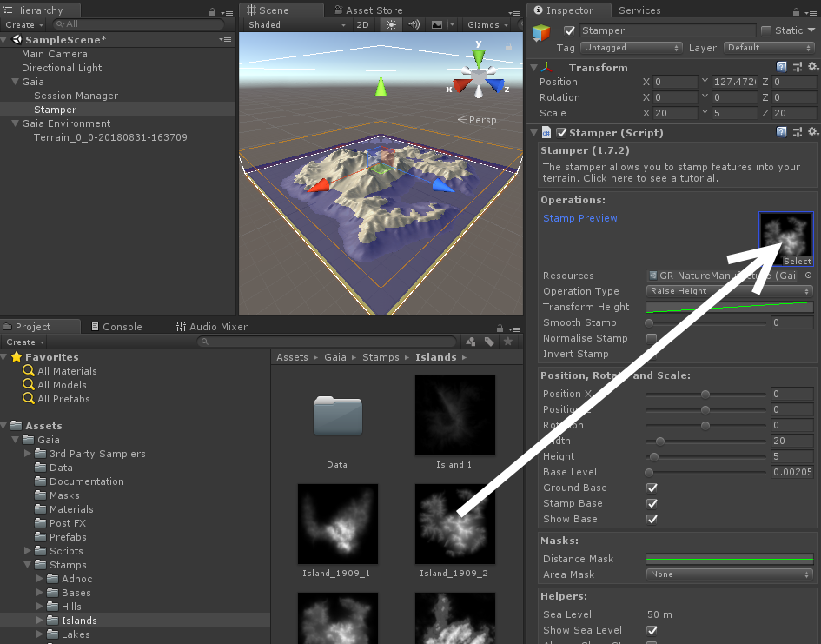Image resolution: width=821 pixels, height=644 pixels.
Task: Uncheck the Show Sea Level checkbox
Action: click(652, 630)
